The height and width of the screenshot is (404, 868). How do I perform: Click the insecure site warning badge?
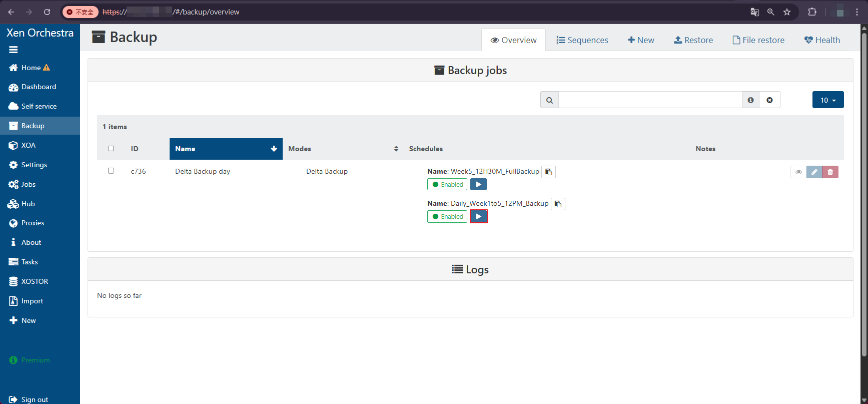click(81, 12)
